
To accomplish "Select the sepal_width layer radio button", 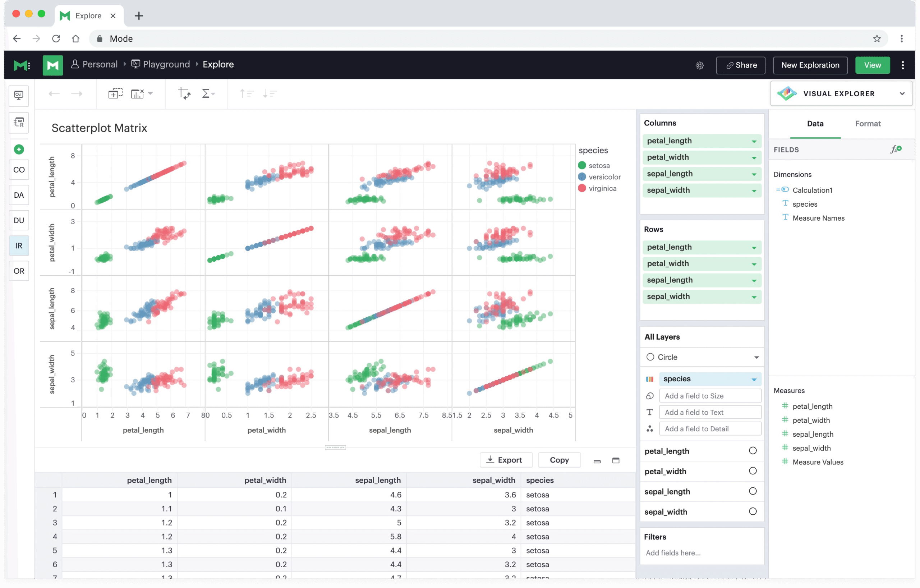I will [752, 511].
